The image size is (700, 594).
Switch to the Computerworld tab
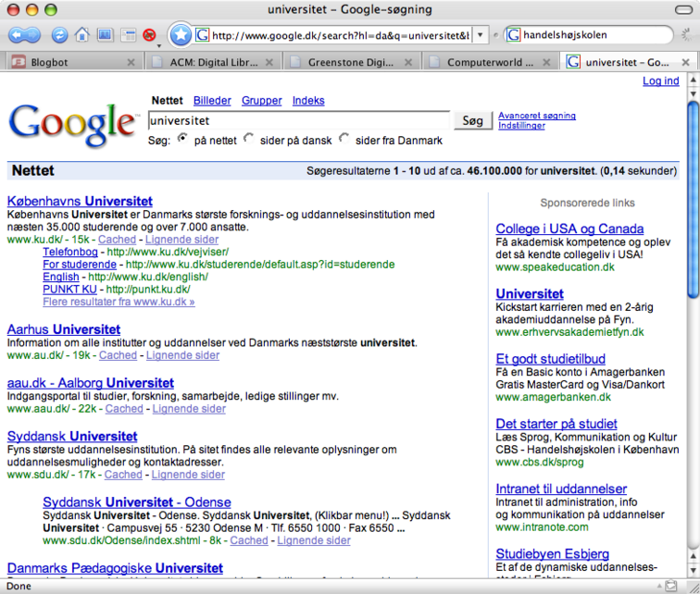tap(490, 62)
